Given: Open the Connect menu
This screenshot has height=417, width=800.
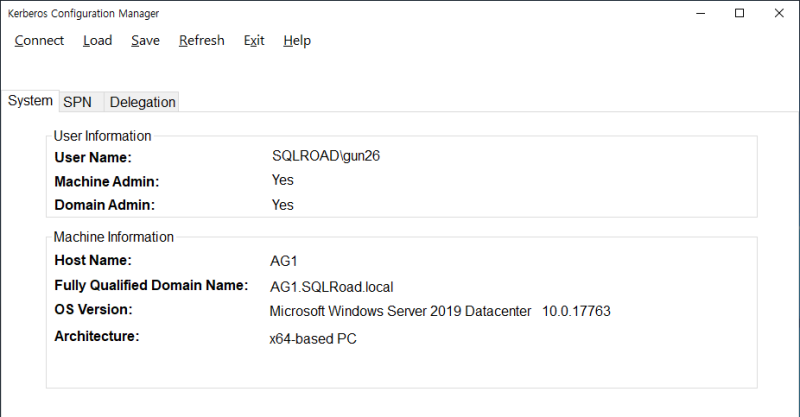Looking at the screenshot, I should (x=39, y=40).
